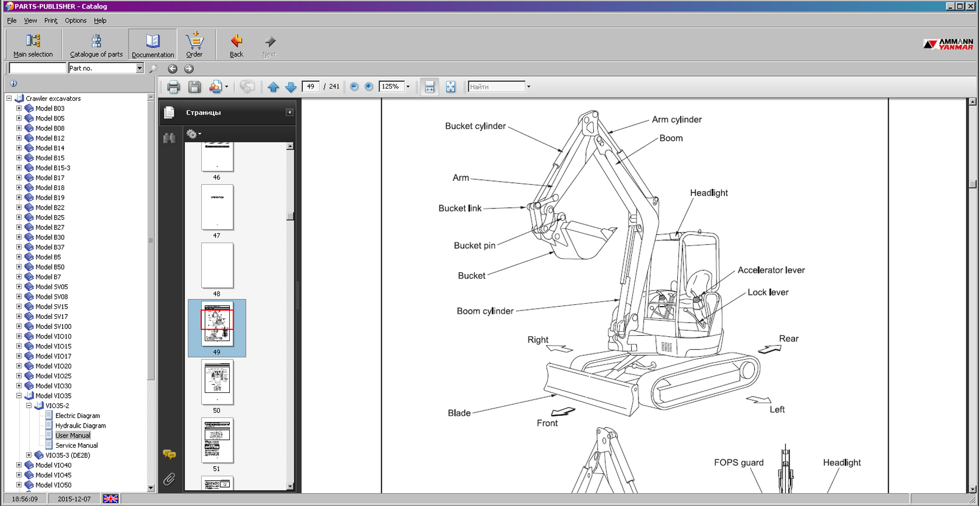
Task: Open the Catalogue of parts
Action: pos(96,45)
